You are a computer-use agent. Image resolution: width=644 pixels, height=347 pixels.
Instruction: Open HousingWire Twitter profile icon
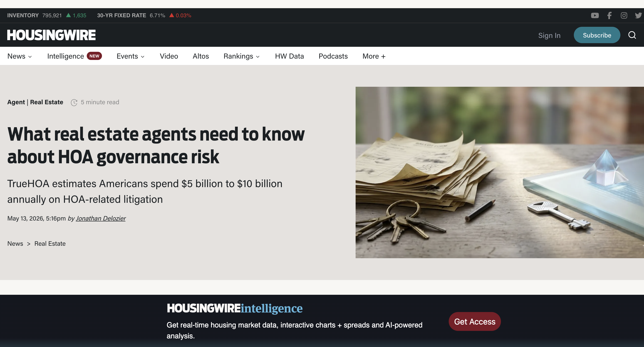point(639,15)
